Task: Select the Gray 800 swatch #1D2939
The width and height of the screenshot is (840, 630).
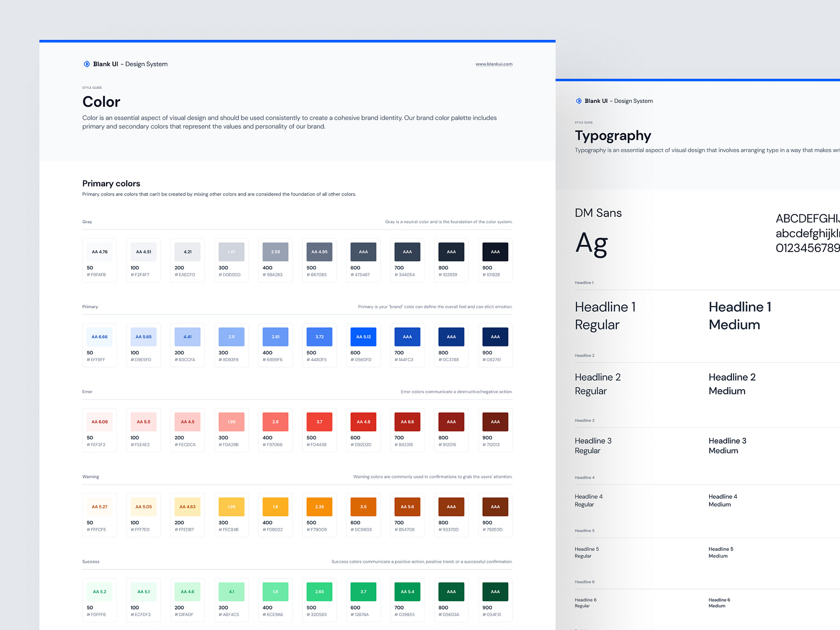Action: coord(451,252)
